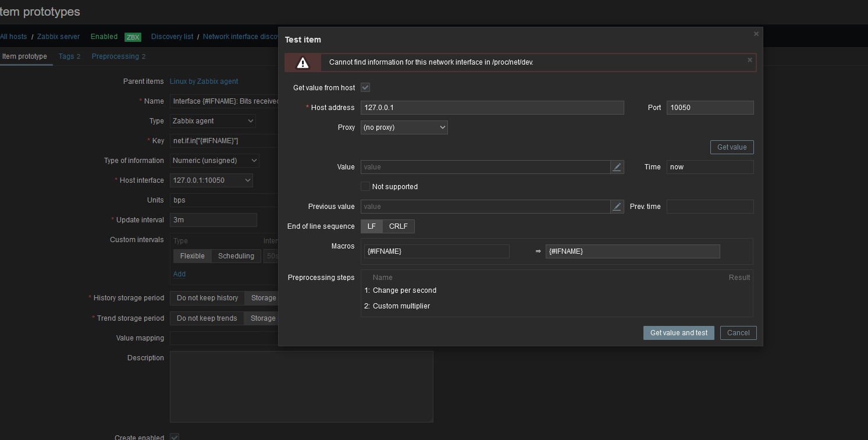
Task: Open the Type dropdown showing Zabbix agent
Action: [213, 121]
